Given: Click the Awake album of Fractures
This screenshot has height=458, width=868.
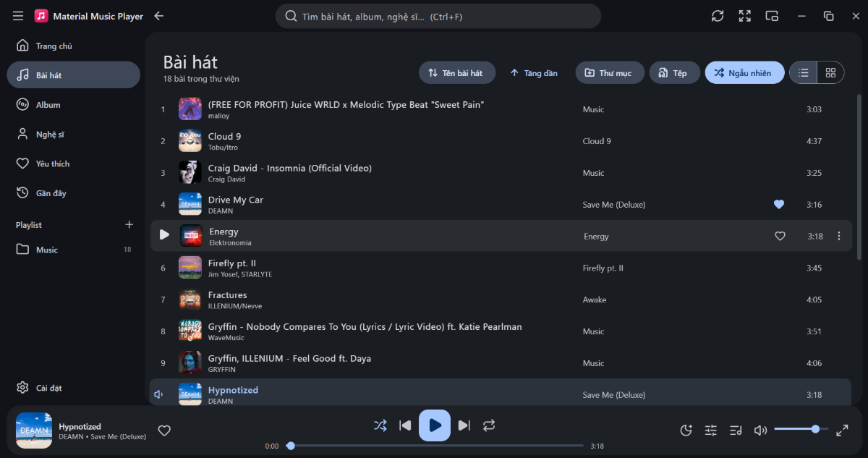Looking at the screenshot, I should pos(595,300).
